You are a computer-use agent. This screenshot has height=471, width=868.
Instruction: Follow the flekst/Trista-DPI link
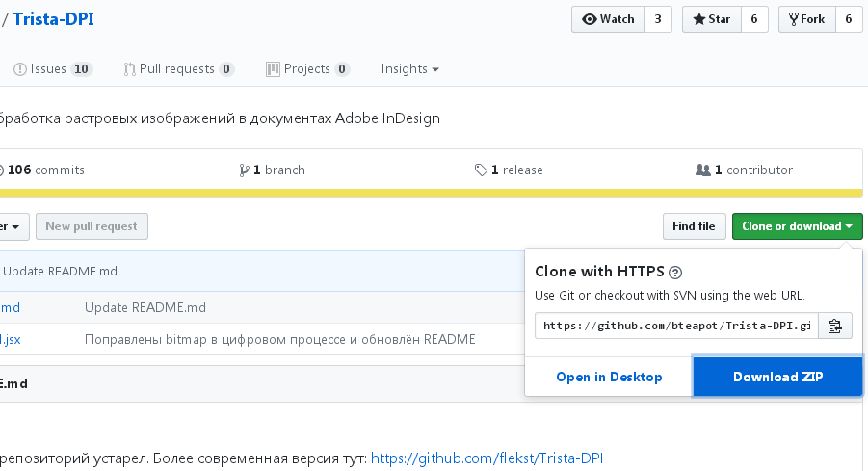point(487,458)
